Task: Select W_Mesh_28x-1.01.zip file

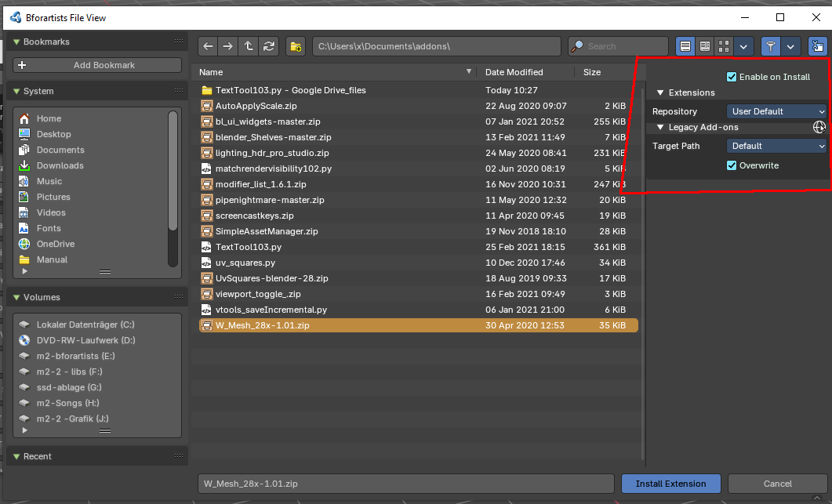Action: (419, 325)
